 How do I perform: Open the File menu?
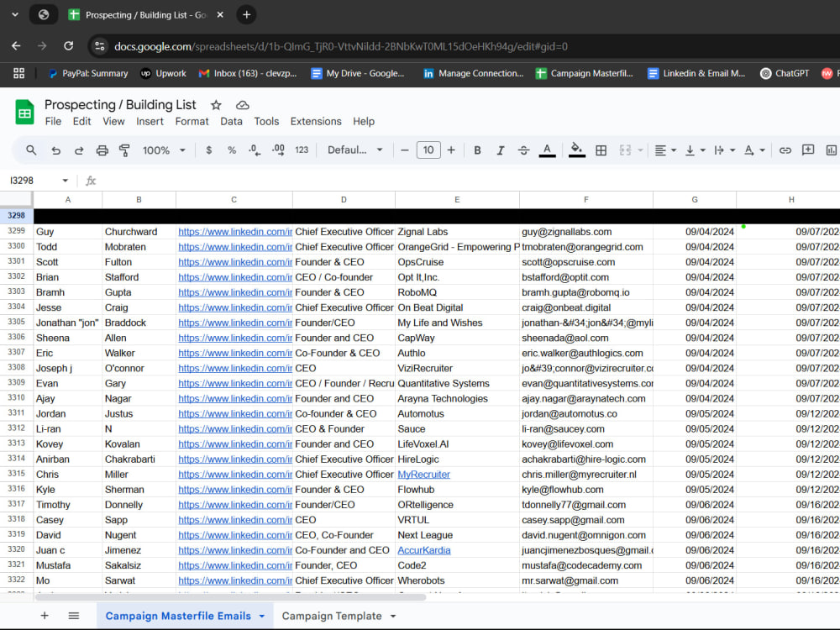53,122
